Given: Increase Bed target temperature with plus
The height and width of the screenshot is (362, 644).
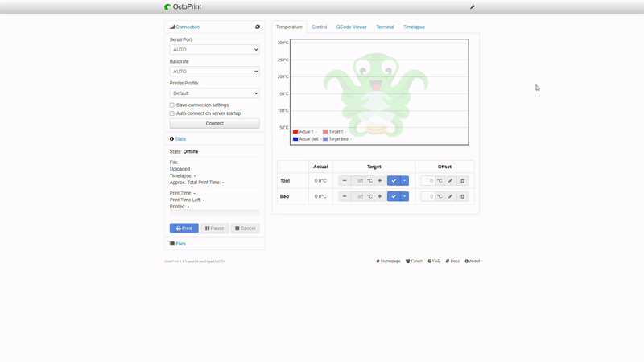Looking at the screenshot, I should (x=380, y=196).
